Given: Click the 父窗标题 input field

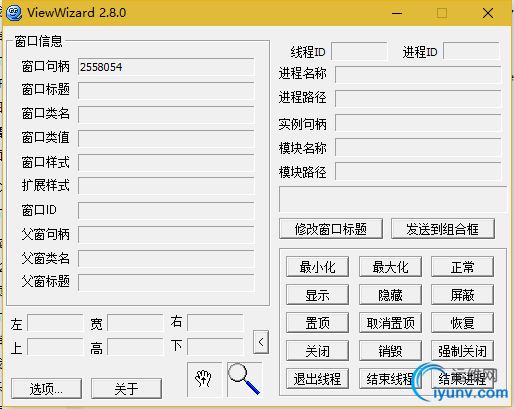Looking at the screenshot, I should 166,283.
